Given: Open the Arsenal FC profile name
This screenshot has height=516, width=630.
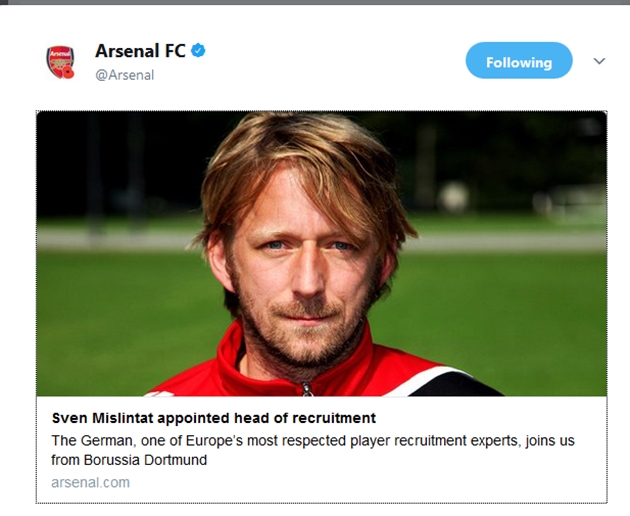Looking at the screenshot, I should coord(140,50).
